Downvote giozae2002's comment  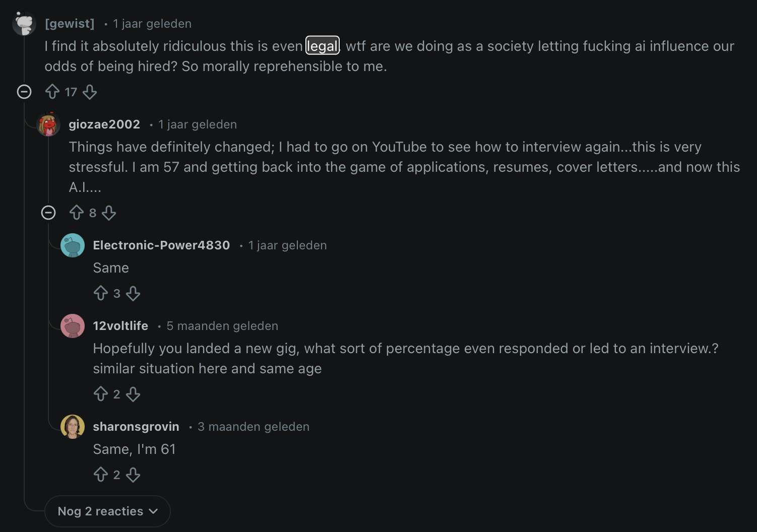coord(109,213)
